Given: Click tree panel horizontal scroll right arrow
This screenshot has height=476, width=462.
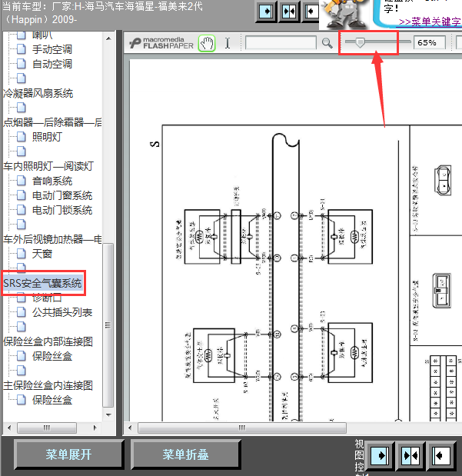Looking at the screenshot, I should (x=95, y=428).
